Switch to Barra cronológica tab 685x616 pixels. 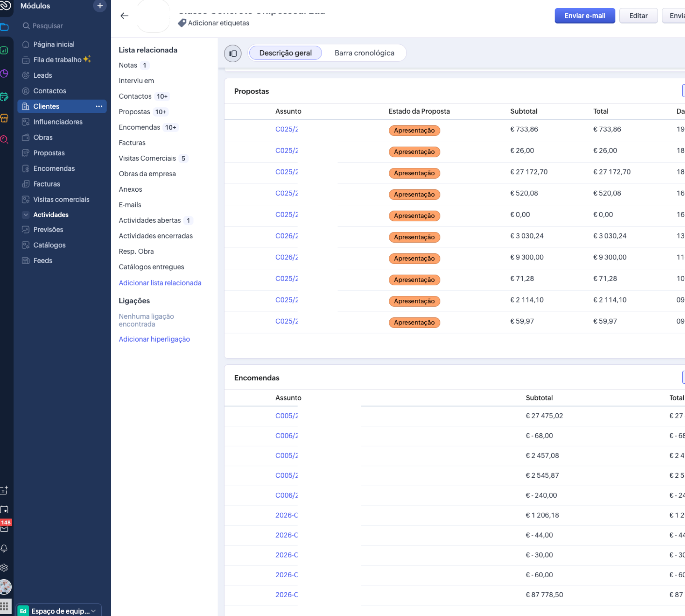[x=364, y=53]
